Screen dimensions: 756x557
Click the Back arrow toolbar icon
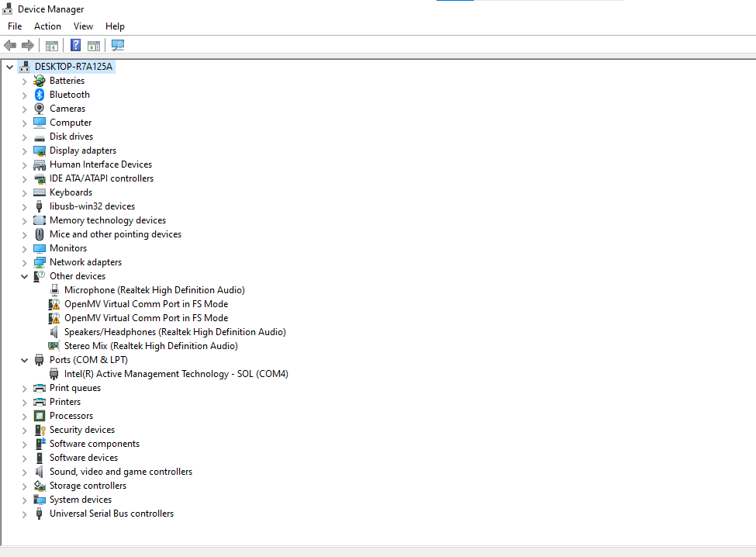point(10,45)
